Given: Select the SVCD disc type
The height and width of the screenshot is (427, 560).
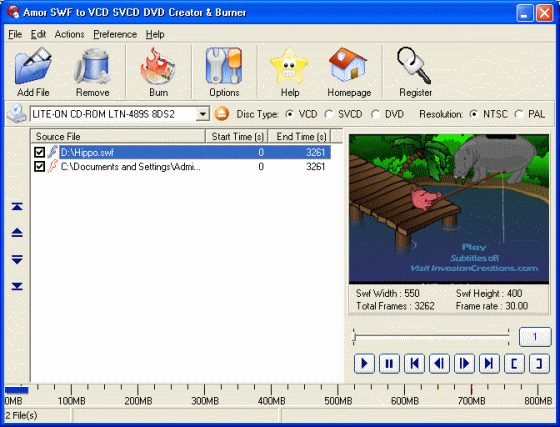Looking at the screenshot, I should pos(329,114).
